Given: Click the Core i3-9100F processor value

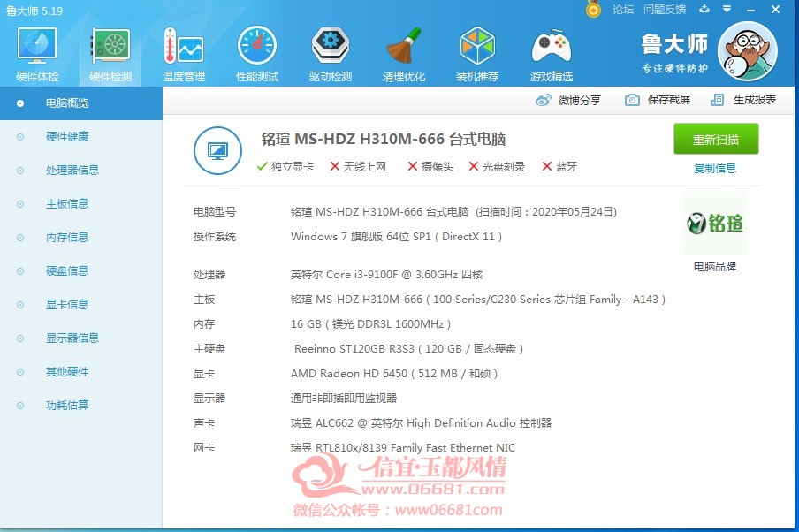Looking at the screenshot, I should click(x=386, y=275).
